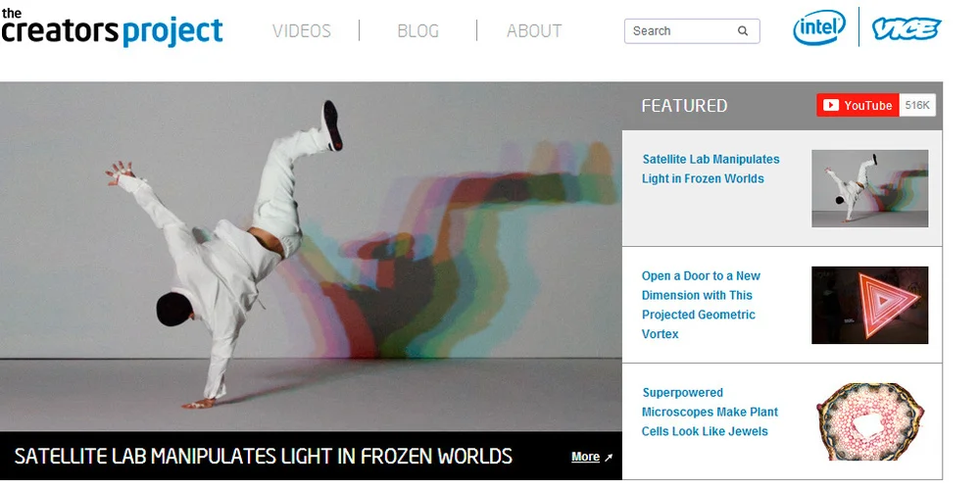Open Satellite Lab Manipulates Light featured link
Image resolution: width=980 pixels, height=488 pixels.
coord(710,169)
